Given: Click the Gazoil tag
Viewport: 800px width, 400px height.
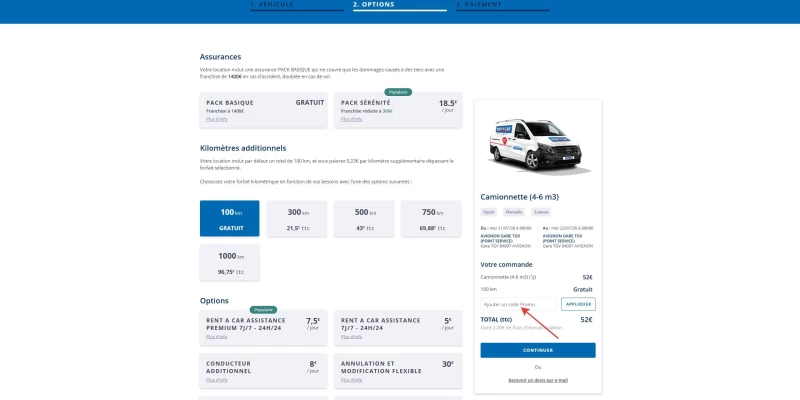Looking at the screenshot, I should tap(489, 212).
